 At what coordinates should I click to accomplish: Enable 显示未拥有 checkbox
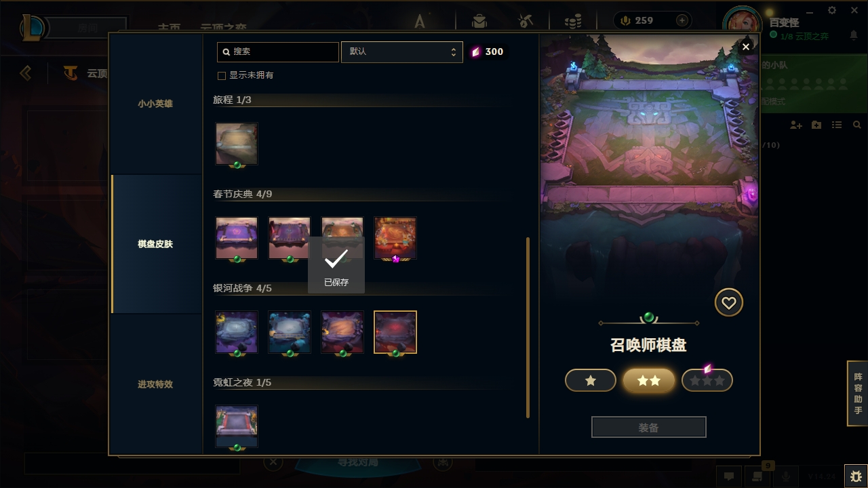[x=221, y=75]
